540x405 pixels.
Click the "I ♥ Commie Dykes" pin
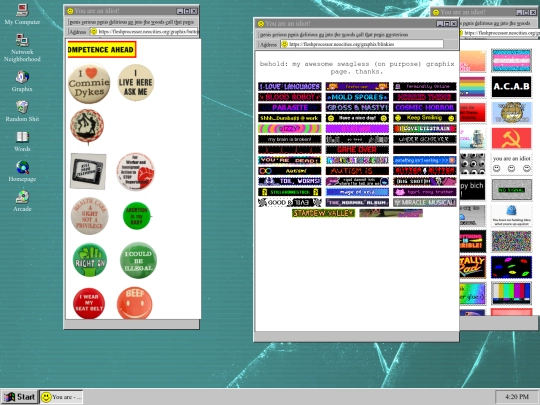tap(90, 83)
